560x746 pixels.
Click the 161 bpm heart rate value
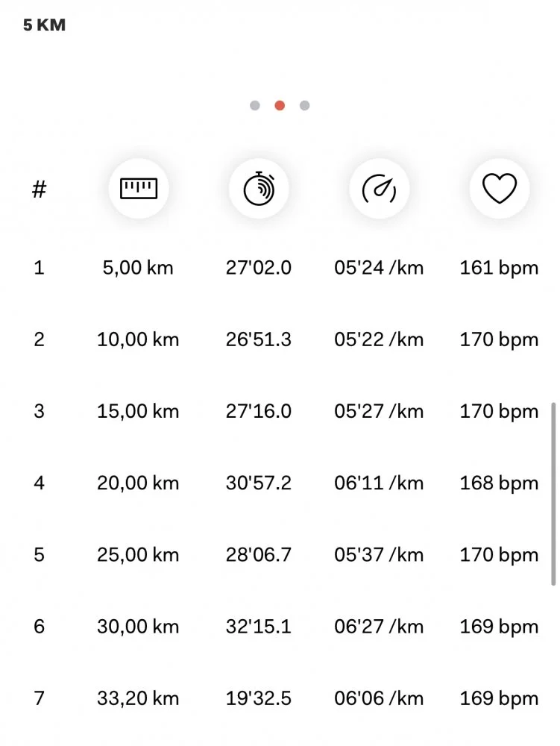[499, 268]
